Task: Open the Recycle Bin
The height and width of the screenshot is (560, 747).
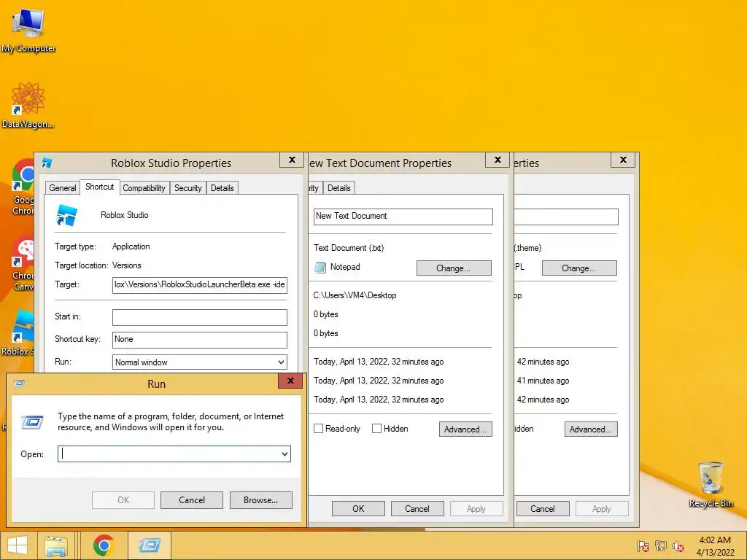Action: coord(711,484)
